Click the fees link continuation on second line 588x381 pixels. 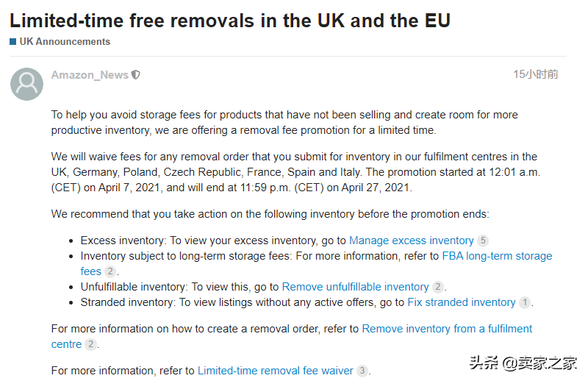pyautogui.click(x=90, y=271)
